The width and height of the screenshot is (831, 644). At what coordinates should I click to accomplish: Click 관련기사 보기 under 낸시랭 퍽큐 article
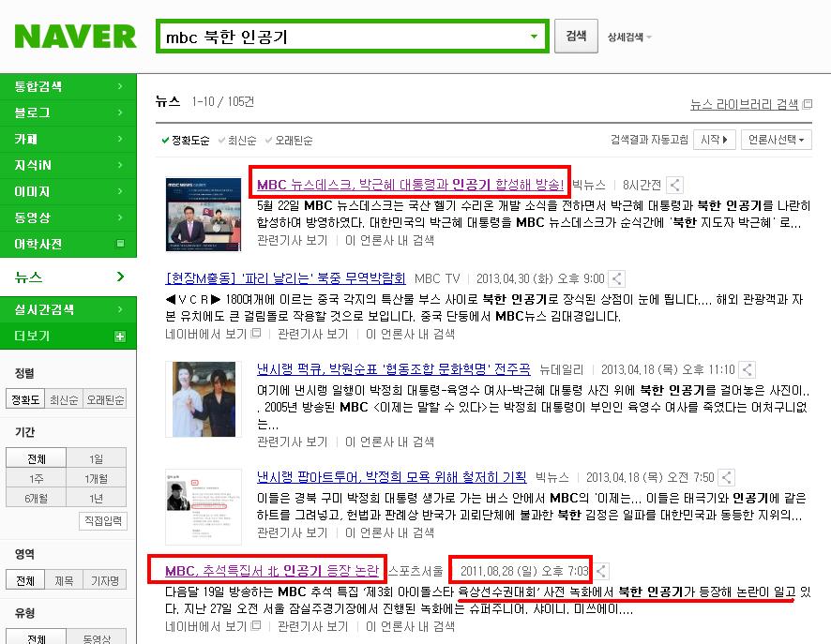point(292,442)
